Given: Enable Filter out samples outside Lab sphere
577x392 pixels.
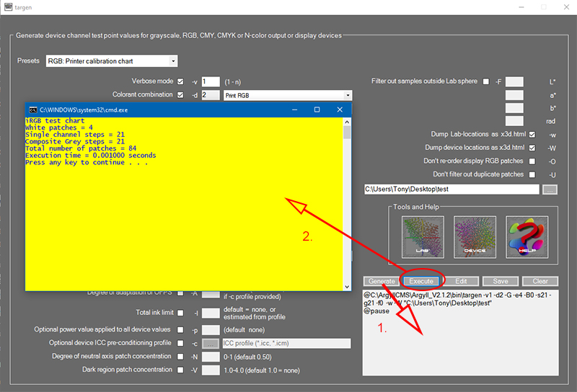Looking at the screenshot, I should click(x=485, y=81).
